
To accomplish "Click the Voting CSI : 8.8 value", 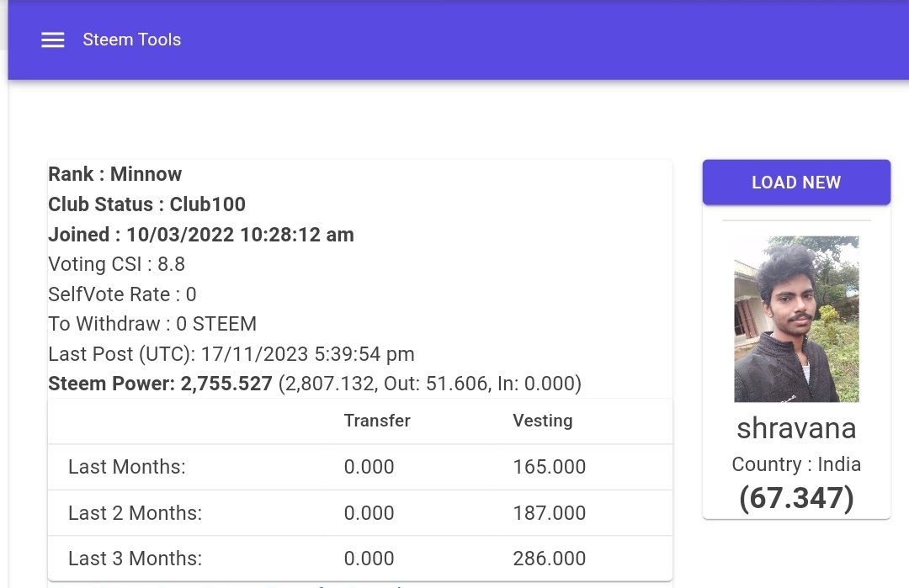I will [116, 264].
